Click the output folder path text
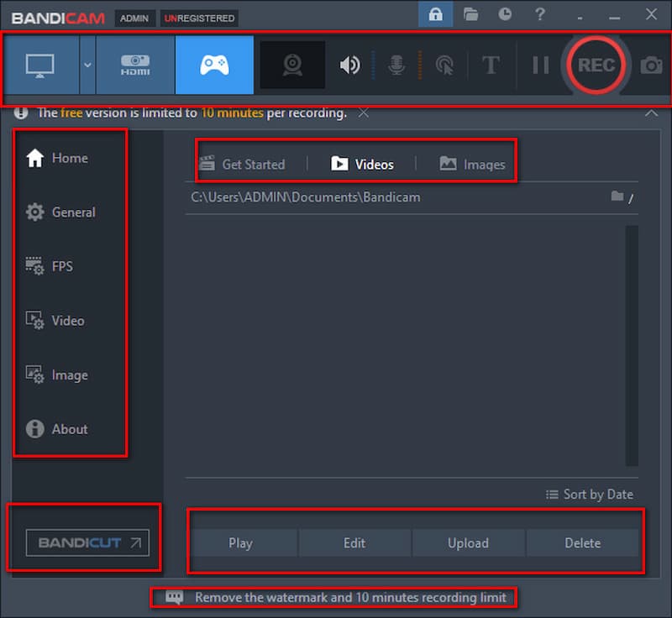 (x=306, y=197)
